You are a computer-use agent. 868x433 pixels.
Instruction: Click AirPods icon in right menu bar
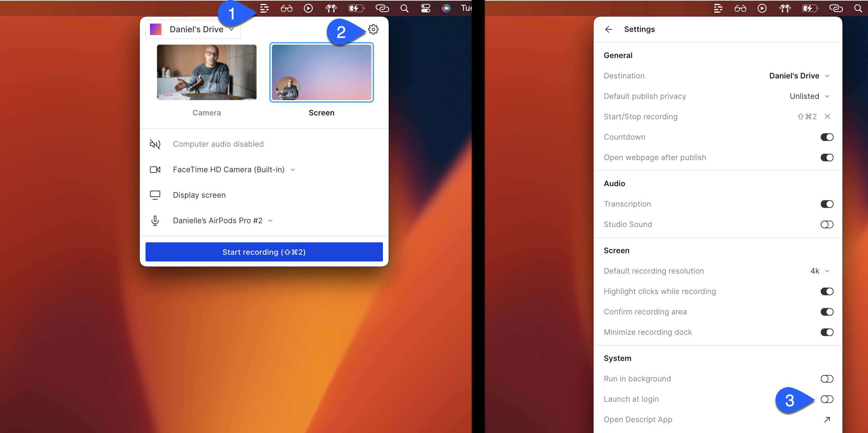(785, 8)
